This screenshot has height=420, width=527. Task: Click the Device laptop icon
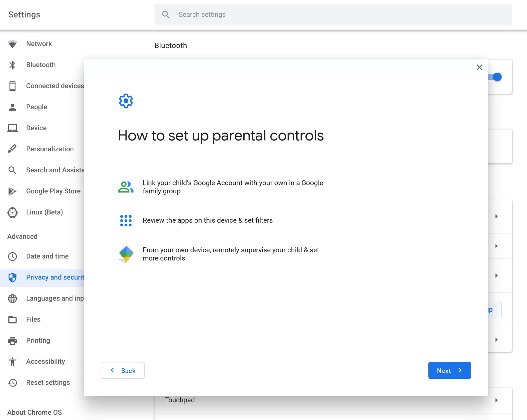(12, 128)
